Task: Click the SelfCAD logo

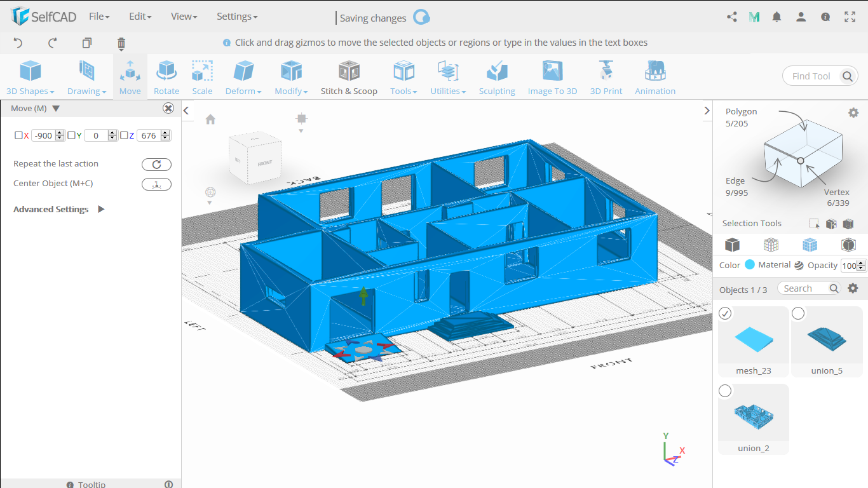Action: pos(44,17)
